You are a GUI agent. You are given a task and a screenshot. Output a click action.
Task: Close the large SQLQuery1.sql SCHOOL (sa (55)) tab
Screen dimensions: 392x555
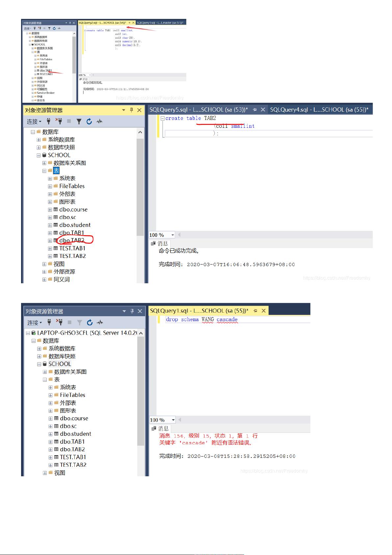[x=263, y=311]
